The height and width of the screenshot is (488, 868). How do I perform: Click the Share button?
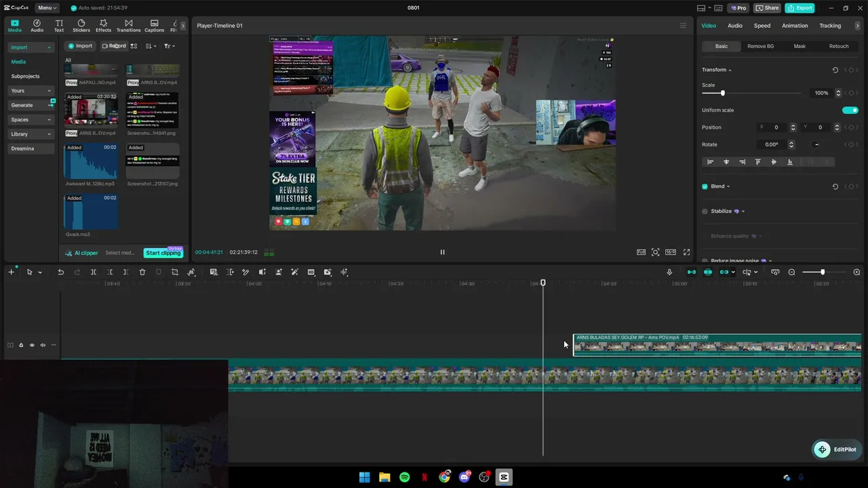point(767,7)
